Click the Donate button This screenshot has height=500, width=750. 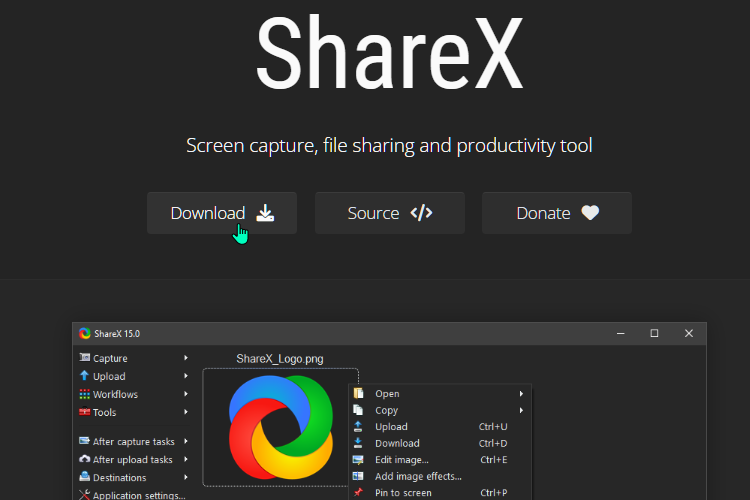pos(557,213)
